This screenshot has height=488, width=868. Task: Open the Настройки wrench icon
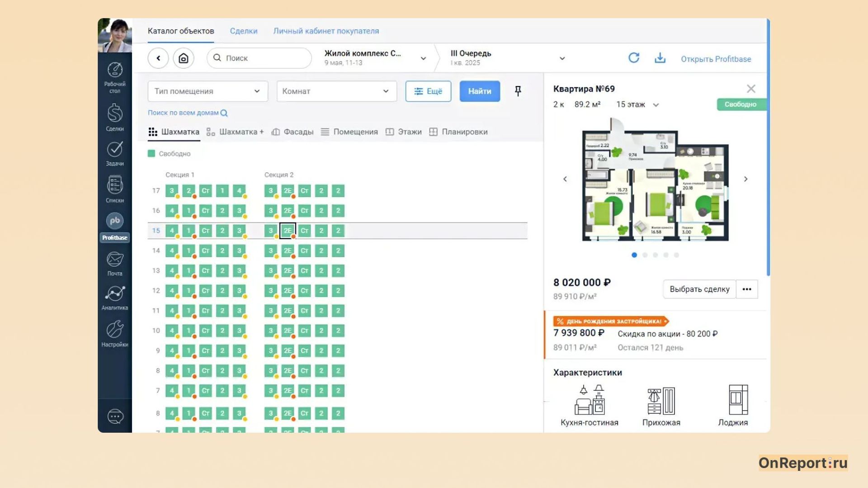[x=115, y=330]
